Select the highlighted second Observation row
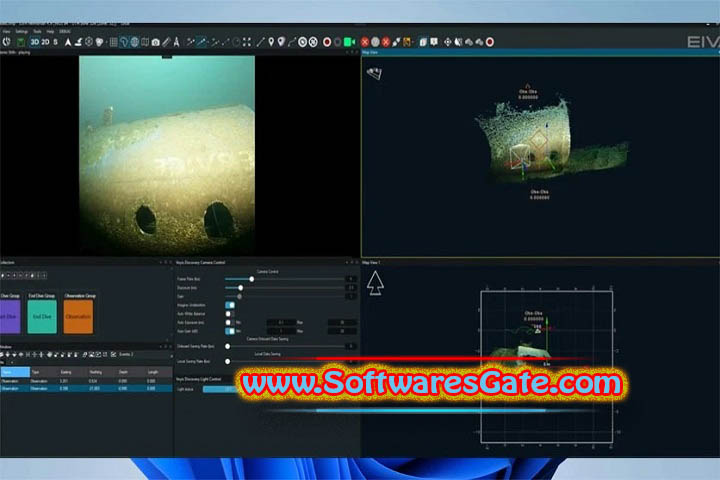720x480 pixels. click(x=86, y=389)
